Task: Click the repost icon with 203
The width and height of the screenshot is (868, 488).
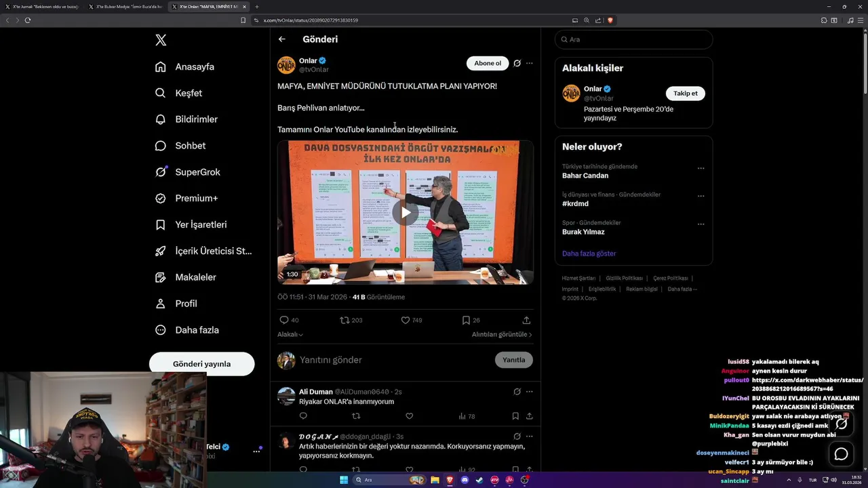Action: 344,320
